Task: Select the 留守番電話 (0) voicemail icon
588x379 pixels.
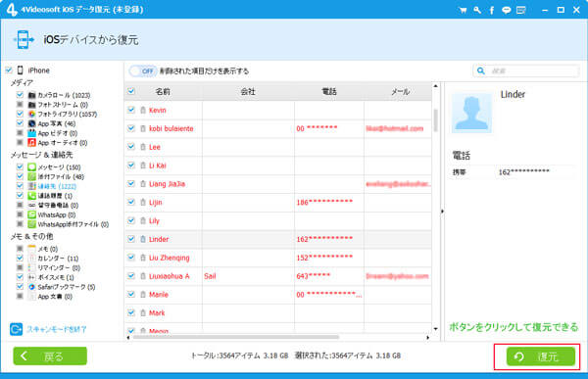Action: [x=32, y=205]
